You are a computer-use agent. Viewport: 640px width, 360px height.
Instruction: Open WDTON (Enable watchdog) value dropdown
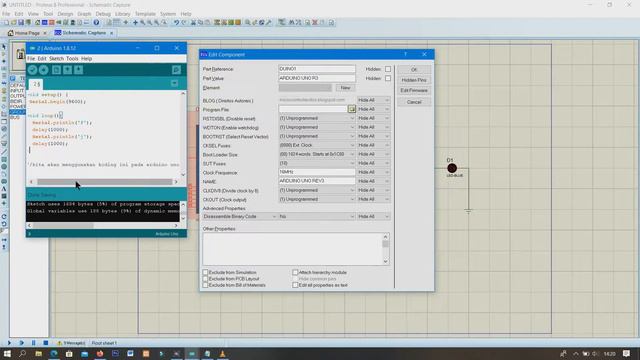317,127
